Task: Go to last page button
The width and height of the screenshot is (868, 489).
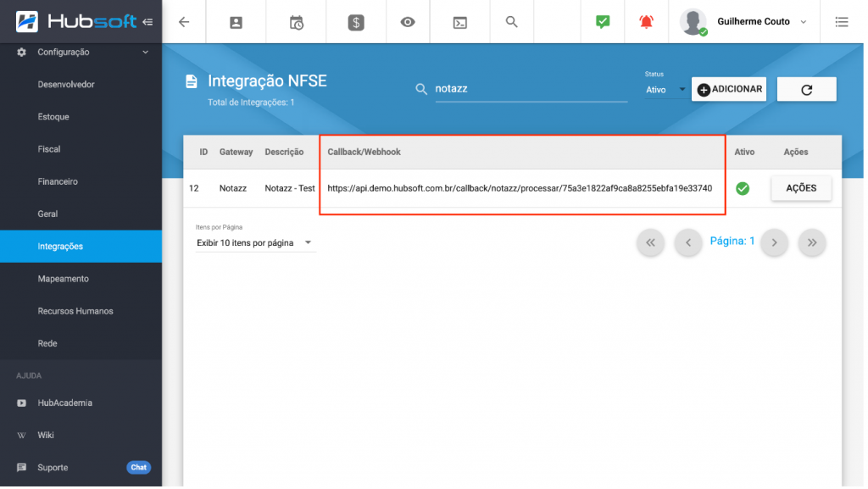Action: 812,242
